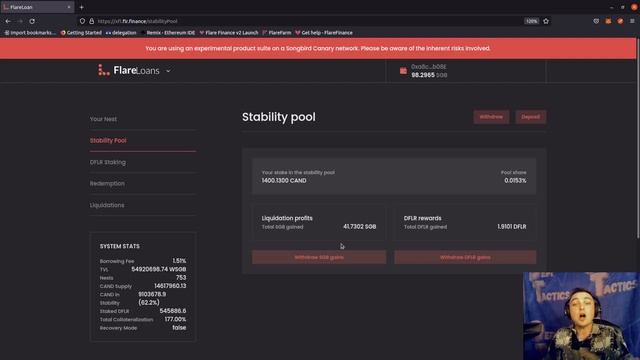Screen dimensions: 640x360
Task: Open the delegation bookmark
Action: click(121, 33)
